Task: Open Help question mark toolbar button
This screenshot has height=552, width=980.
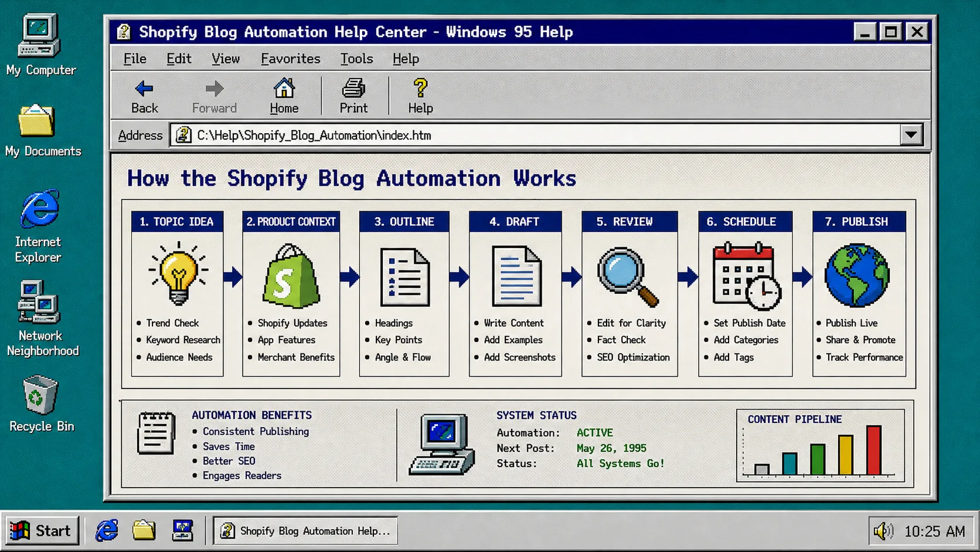Action: (420, 96)
